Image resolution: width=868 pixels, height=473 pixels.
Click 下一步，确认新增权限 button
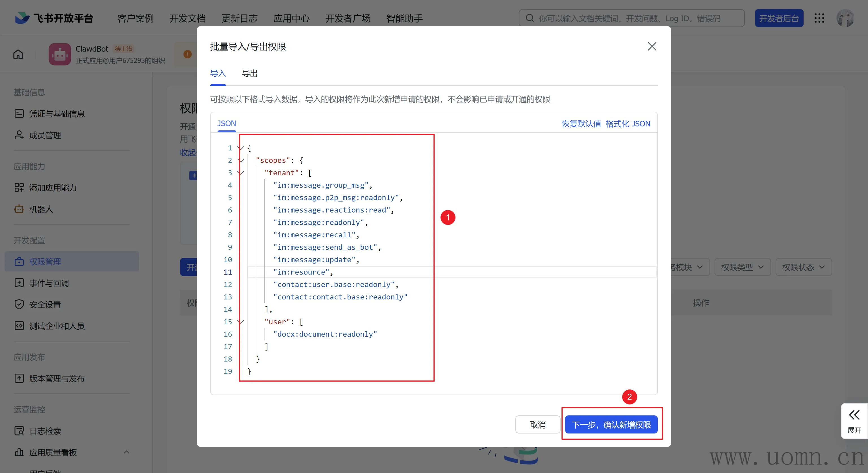coord(611,424)
